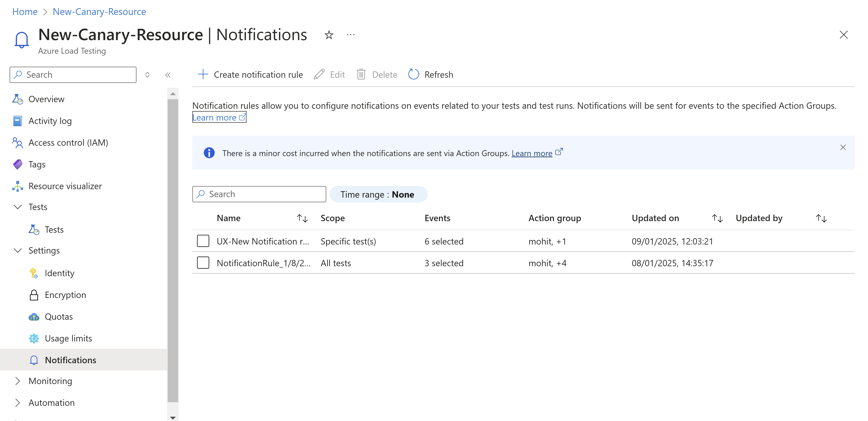Click the expand/collapse all diamond icon
This screenshot has width=868, height=421.
click(x=147, y=75)
